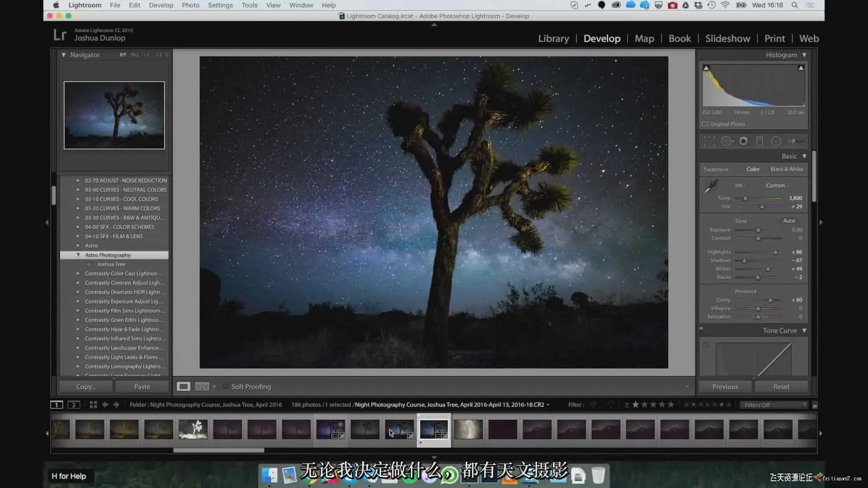Screen dimensions: 868x488
Task: Select the Spot Removal tool
Action: (726, 141)
